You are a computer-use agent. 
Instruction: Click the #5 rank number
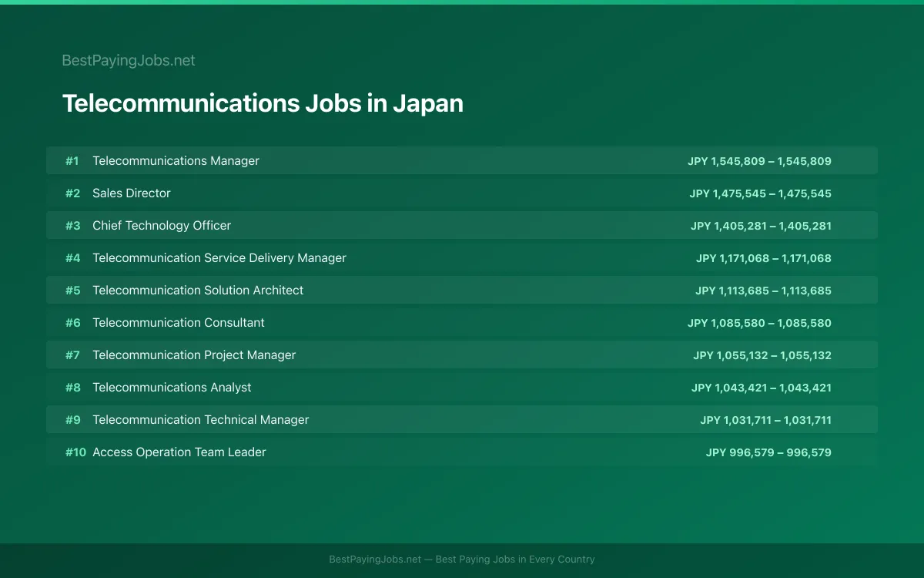pos(72,291)
